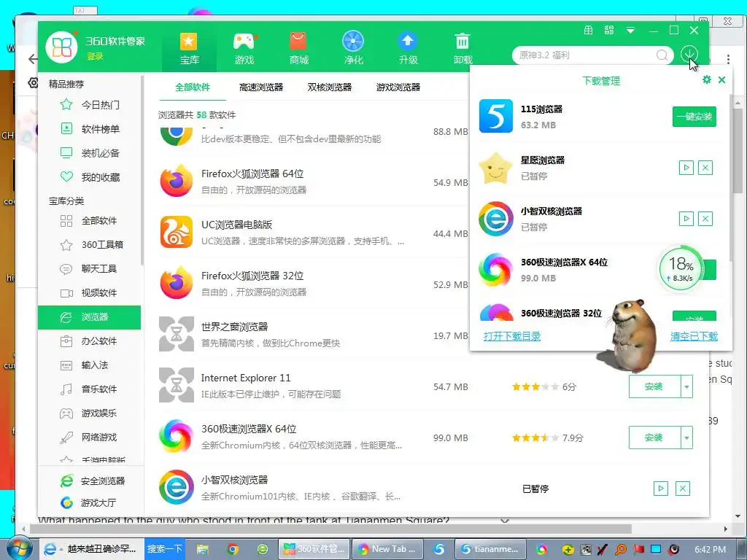Switch to 双核浏览器 filter tab

330,87
